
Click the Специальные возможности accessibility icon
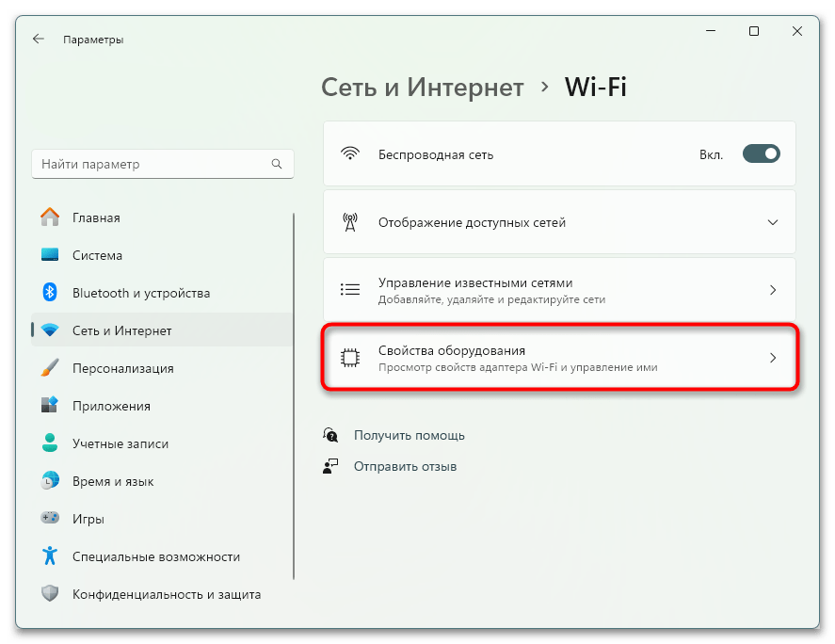[50, 555]
